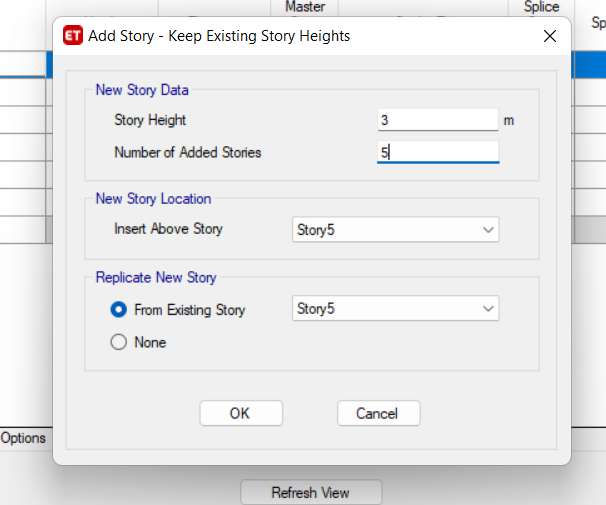
Task: Select the From Existing Story radio button
Action: pyautogui.click(x=119, y=309)
